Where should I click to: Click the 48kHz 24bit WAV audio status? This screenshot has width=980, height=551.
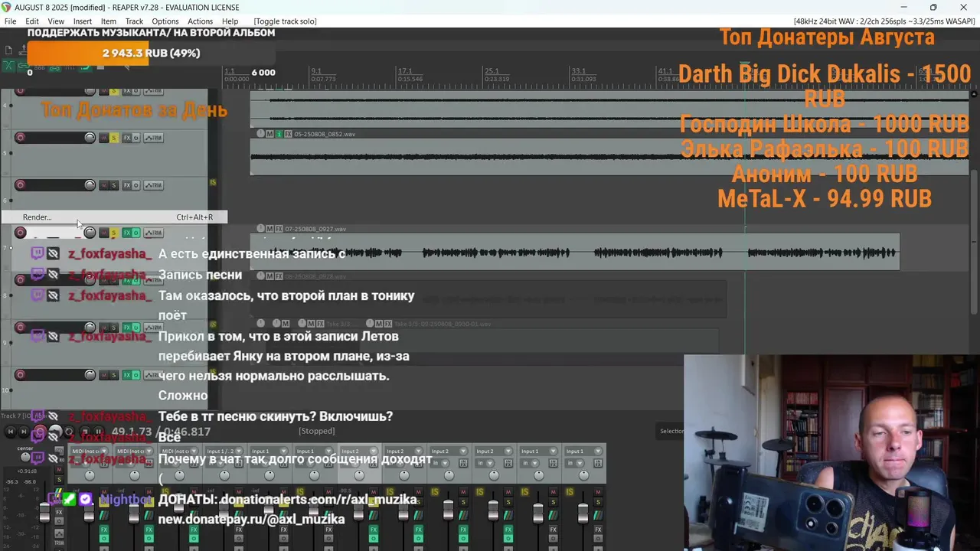pos(884,21)
